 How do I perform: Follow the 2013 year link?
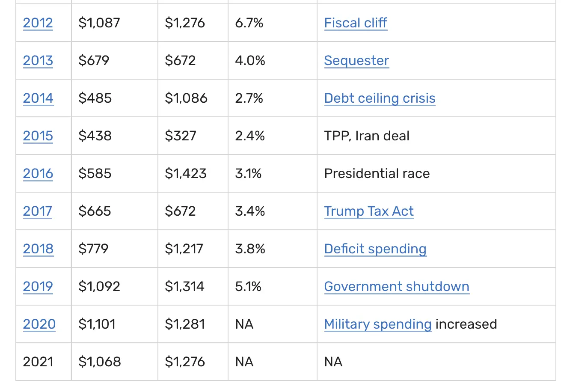[x=38, y=61]
